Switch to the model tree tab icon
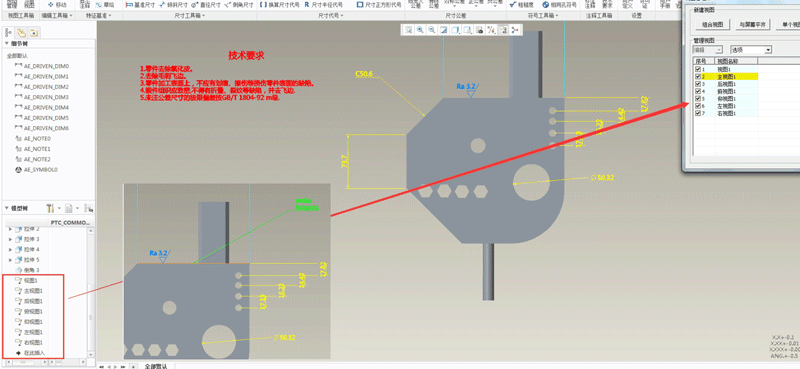The image size is (800, 369). click(9, 33)
